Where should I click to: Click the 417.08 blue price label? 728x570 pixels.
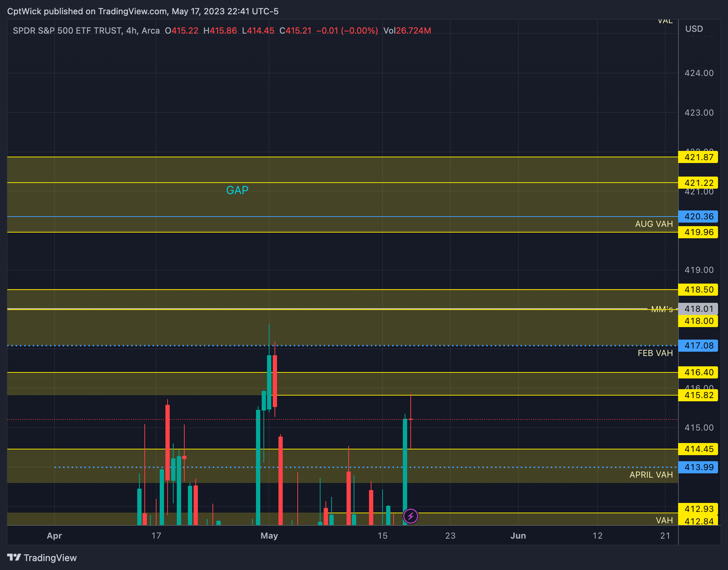coord(698,346)
